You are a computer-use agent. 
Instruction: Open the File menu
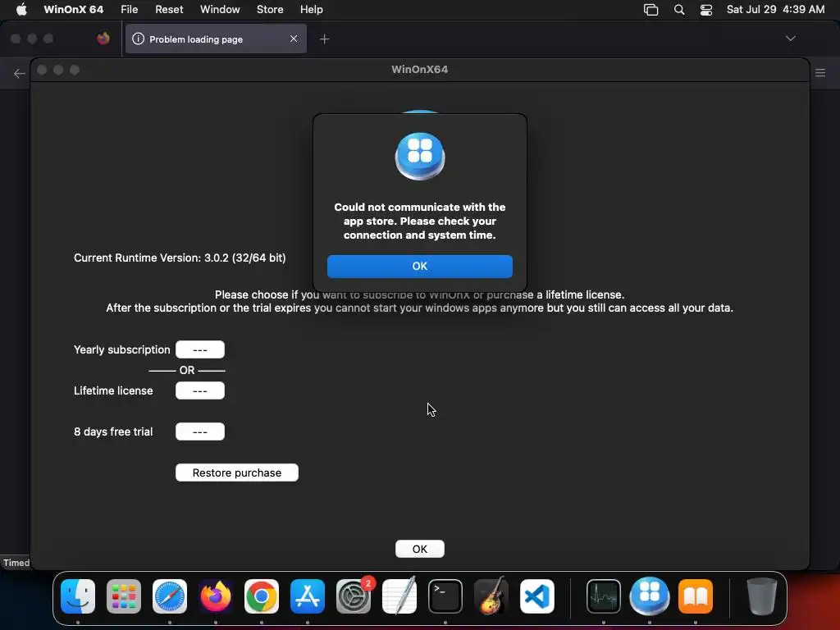tap(129, 10)
